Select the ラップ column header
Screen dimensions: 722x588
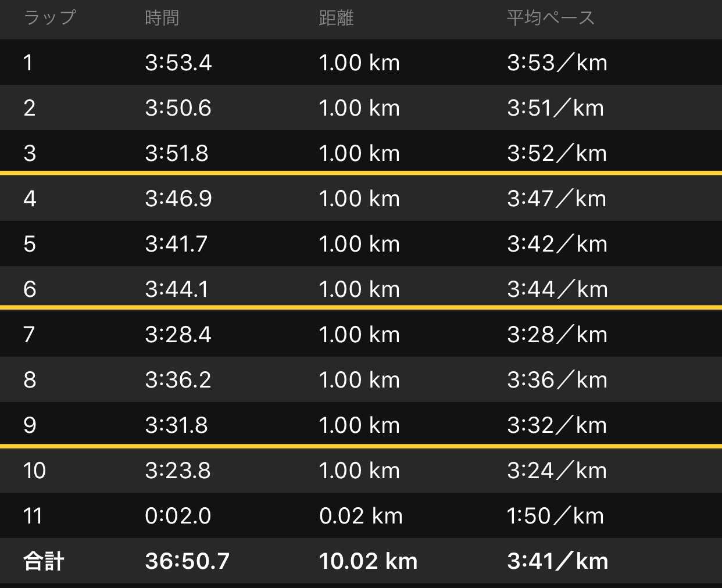(50, 17)
